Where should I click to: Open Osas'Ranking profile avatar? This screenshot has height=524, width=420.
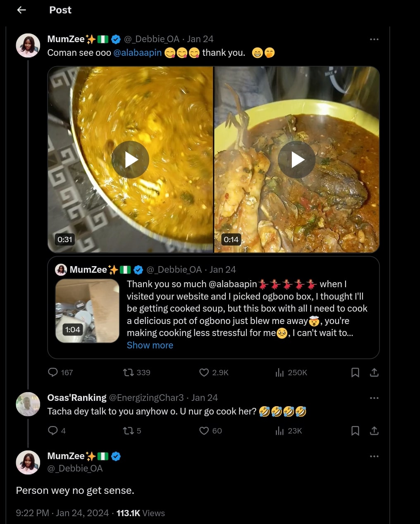28,404
